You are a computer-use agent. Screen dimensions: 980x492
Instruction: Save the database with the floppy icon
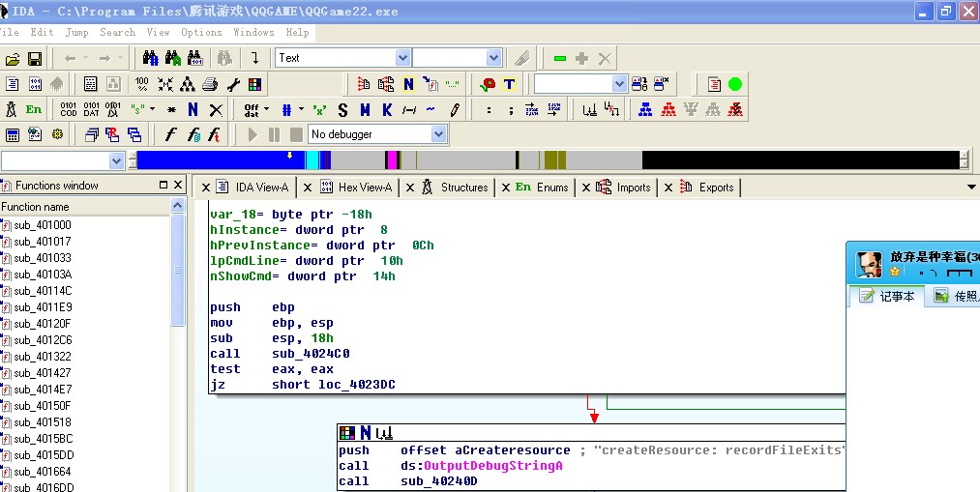pyautogui.click(x=35, y=59)
